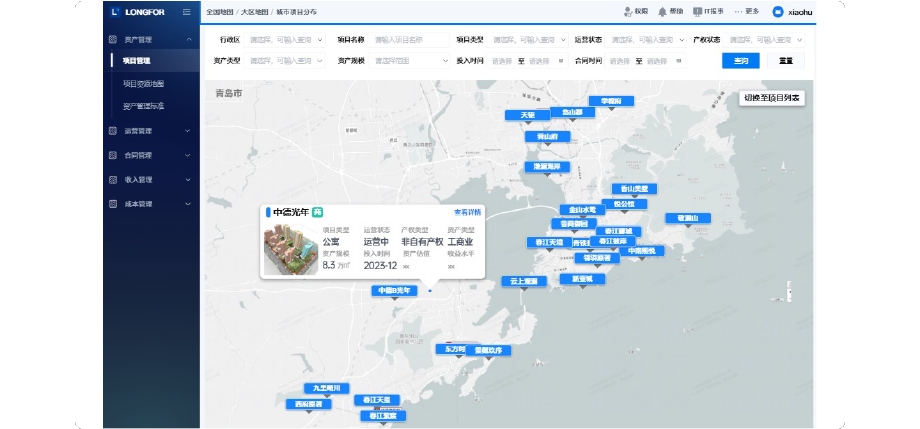
Task: Click the hamburger icon beside the LONGFOR logo
Action: pyautogui.click(x=187, y=12)
